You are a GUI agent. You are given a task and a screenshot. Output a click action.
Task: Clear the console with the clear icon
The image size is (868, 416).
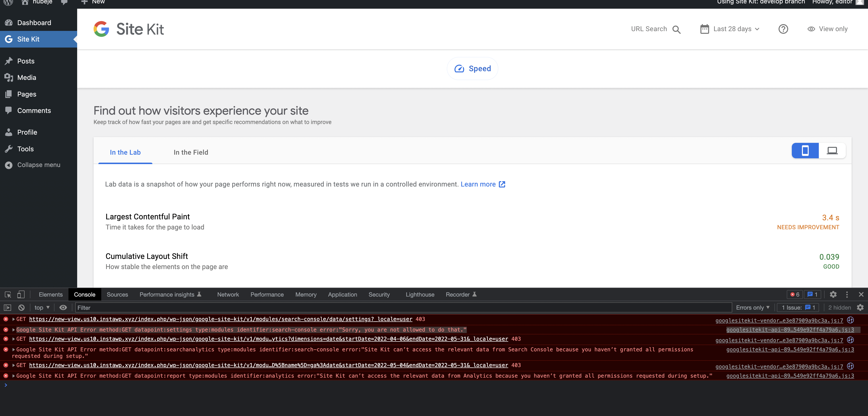coord(21,307)
